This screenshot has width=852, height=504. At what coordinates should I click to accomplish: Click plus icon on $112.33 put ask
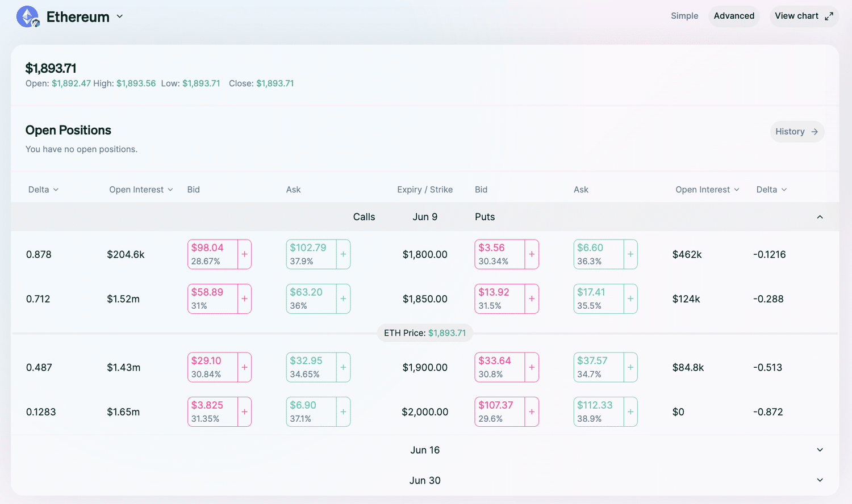click(630, 411)
